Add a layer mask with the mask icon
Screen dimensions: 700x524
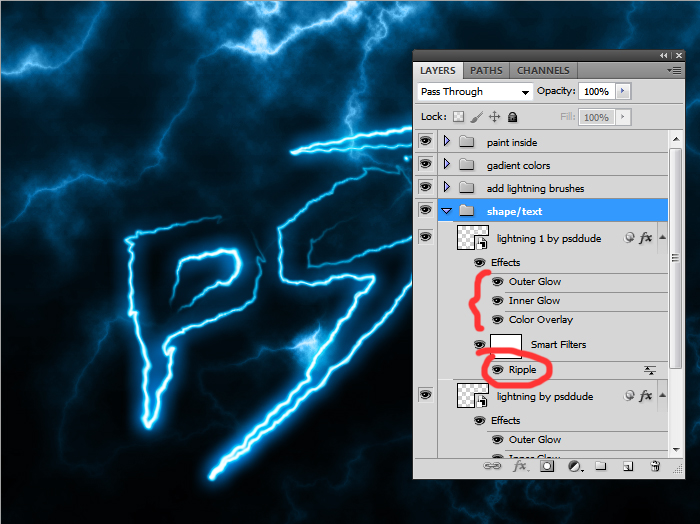(x=547, y=466)
